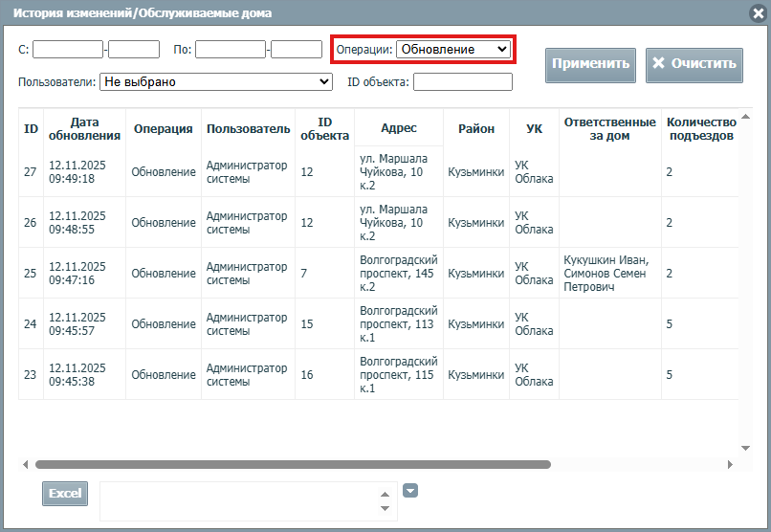This screenshot has height=532, width=771.
Task: Open the Операции dropdown
Action: tap(453, 49)
